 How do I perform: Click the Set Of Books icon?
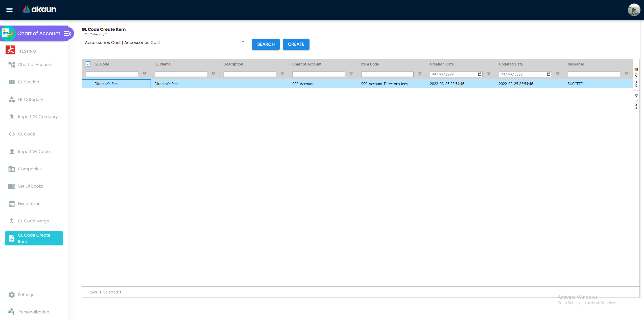pos(12,186)
